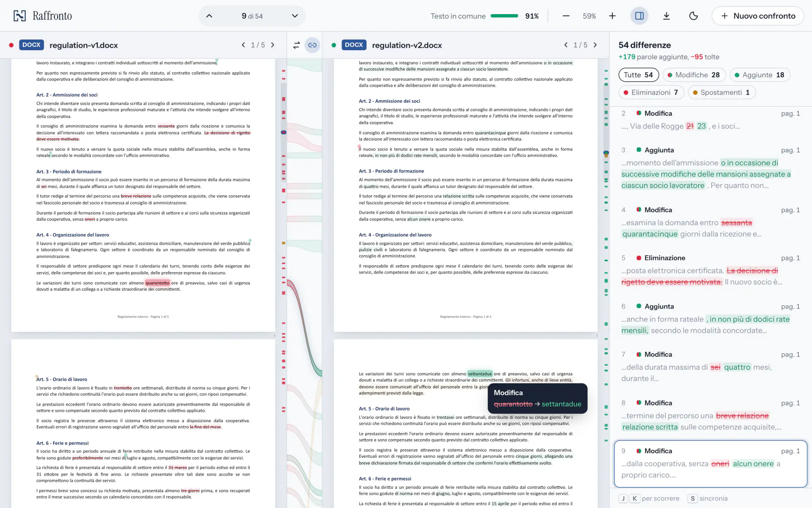The width and height of the screenshot is (812, 508).
Task: Filter by Modifiche 28
Action: coord(694,75)
